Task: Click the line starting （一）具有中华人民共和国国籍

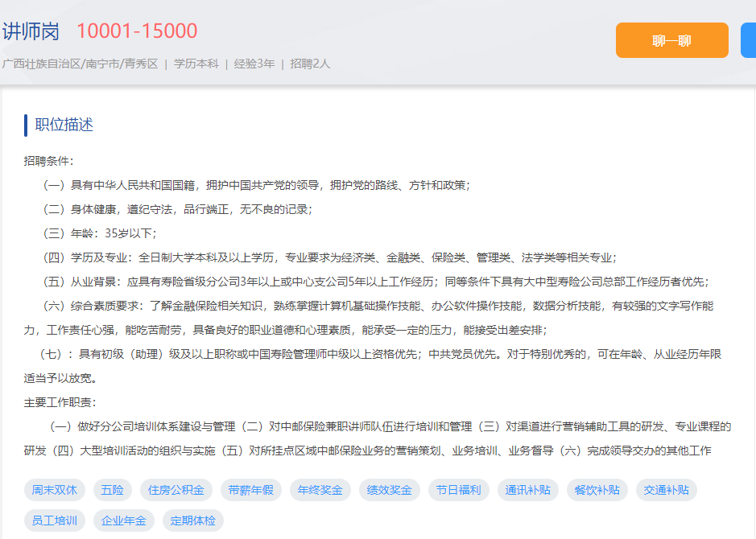Action: point(255,186)
